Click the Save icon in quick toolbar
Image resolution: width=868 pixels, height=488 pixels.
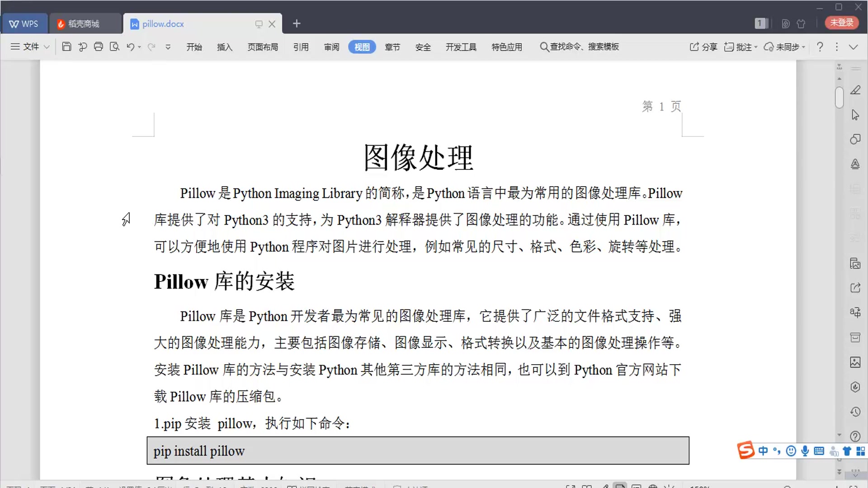66,47
